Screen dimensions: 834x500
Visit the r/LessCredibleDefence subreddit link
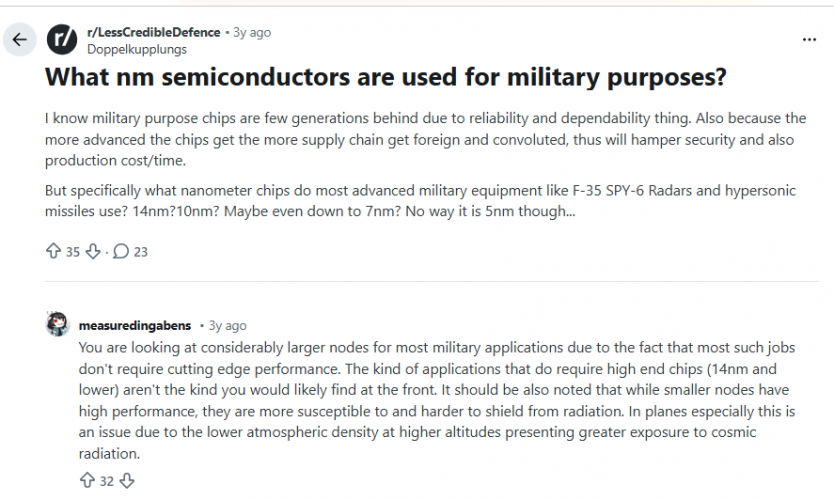155,32
